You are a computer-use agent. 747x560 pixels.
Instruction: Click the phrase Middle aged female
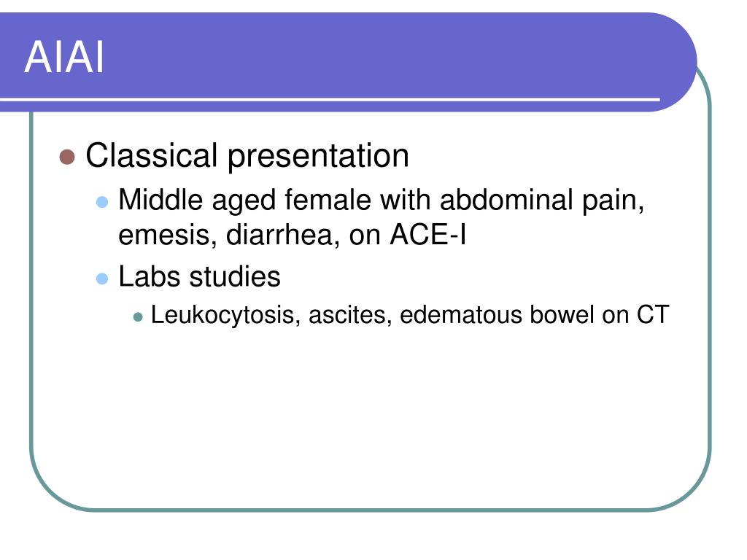point(244,200)
